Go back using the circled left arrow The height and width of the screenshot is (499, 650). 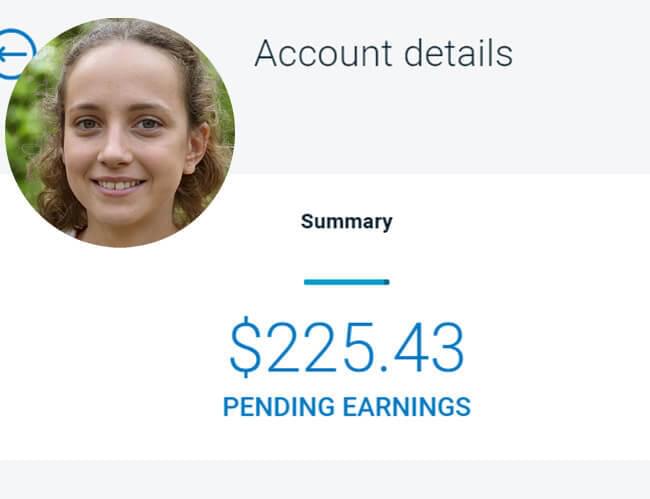coord(15,54)
